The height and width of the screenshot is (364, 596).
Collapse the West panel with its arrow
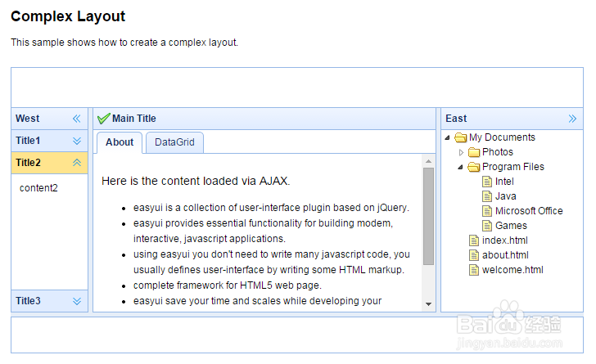pos(77,119)
